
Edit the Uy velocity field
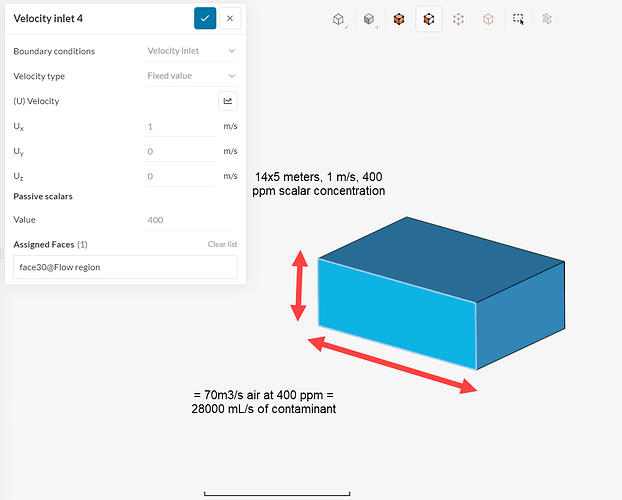180,151
